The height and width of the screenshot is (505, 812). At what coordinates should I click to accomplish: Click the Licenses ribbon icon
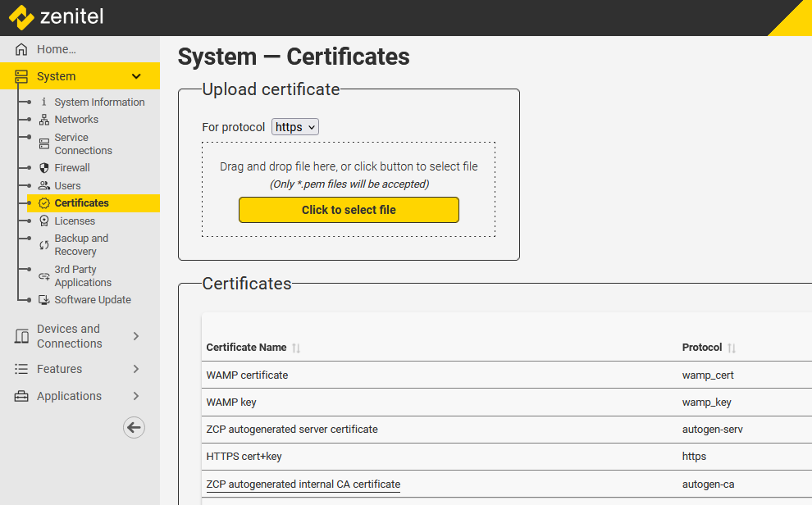(x=44, y=221)
